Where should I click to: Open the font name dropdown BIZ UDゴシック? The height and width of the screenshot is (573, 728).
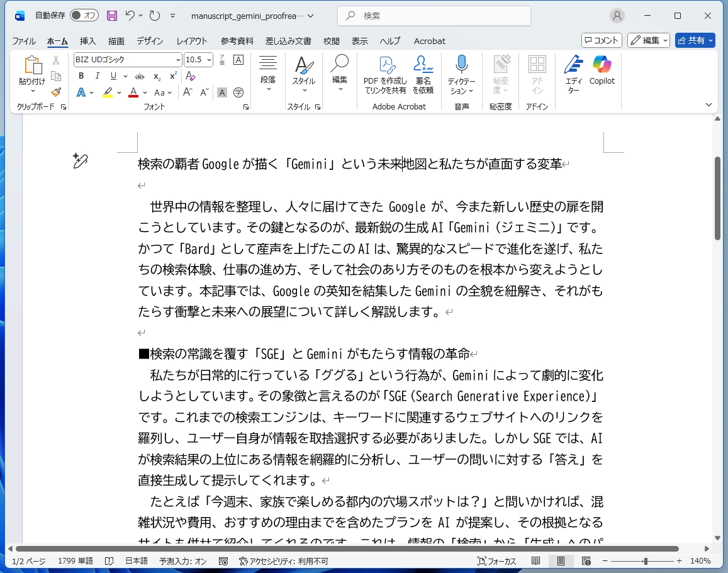178,60
